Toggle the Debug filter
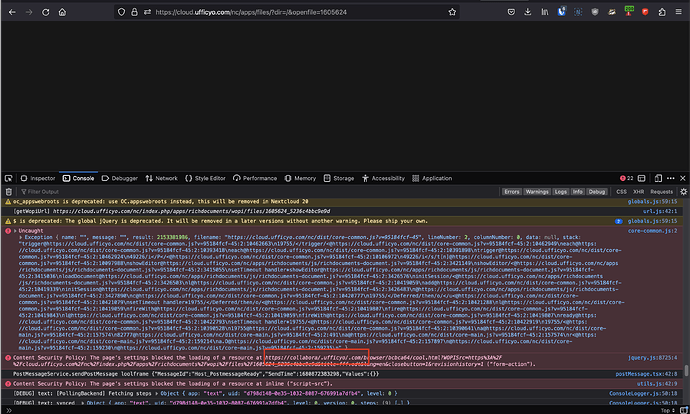The image size is (690, 414). (597, 192)
